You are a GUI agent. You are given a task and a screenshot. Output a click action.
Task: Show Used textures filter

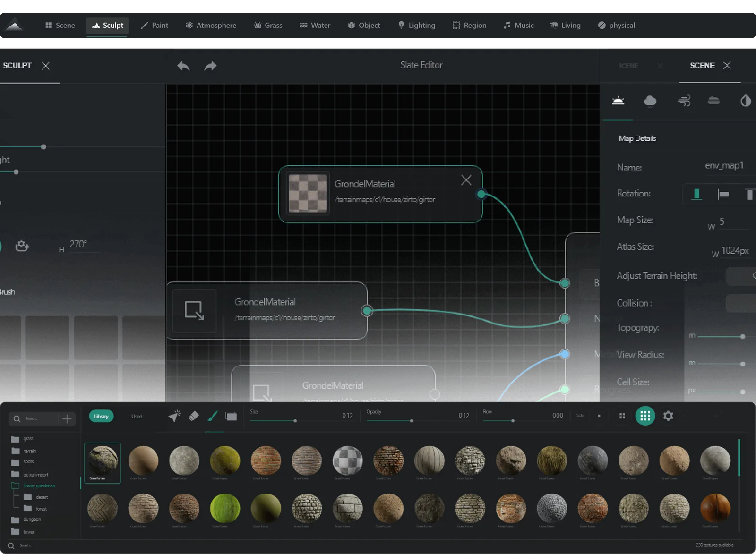pyautogui.click(x=137, y=417)
